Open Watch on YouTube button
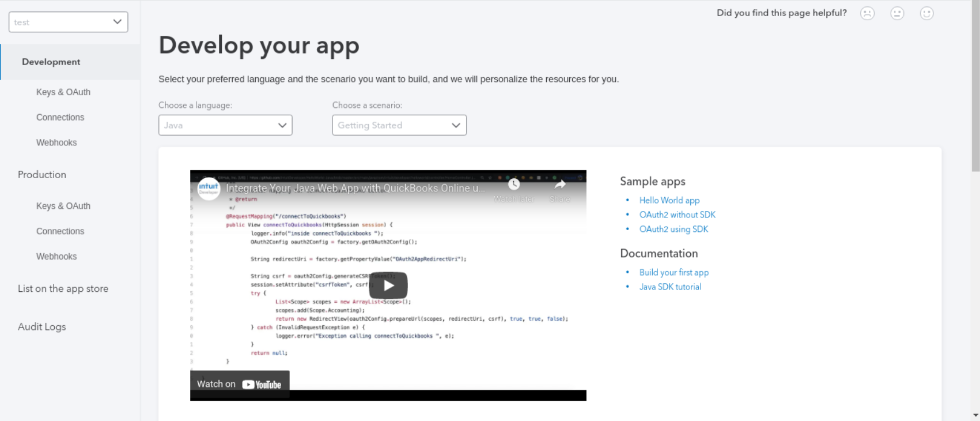This screenshot has width=980, height=421. (240, 384)
